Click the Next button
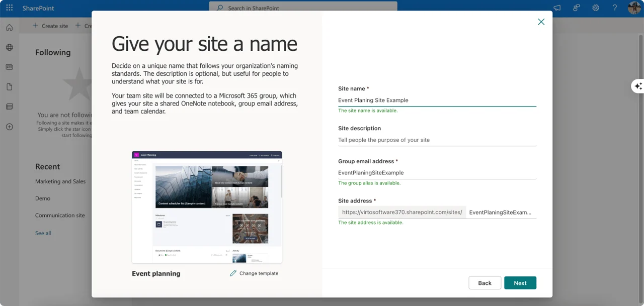The height and width of the screenshot is (306, 644). click(520, 283)
